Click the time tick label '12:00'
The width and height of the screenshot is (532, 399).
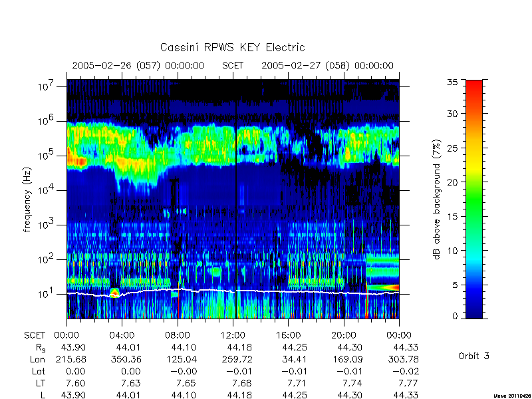click(233, 336)
